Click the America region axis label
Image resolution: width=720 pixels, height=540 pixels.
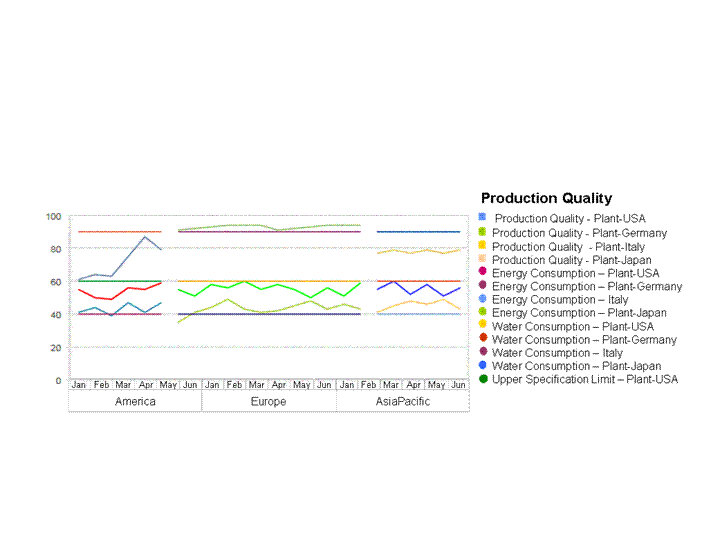point(135,402)
